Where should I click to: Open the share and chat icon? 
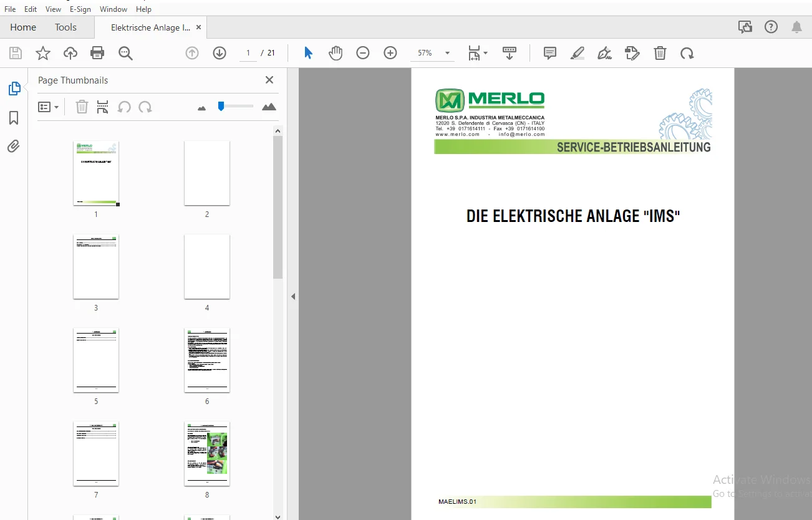coord(745,27)
